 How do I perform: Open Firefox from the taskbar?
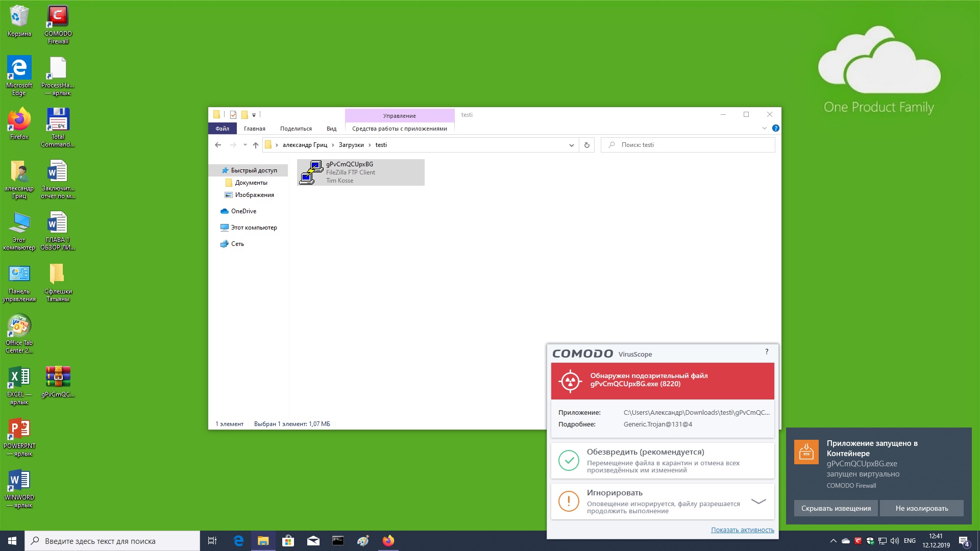(x=388, y=541)
